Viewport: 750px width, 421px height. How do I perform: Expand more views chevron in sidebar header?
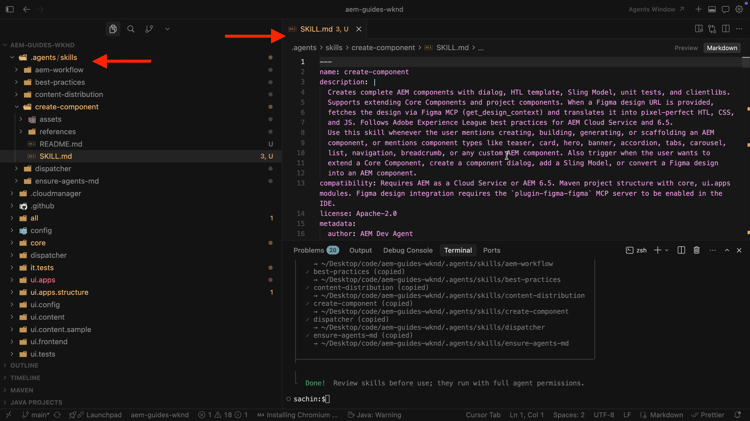pos(167,29)
